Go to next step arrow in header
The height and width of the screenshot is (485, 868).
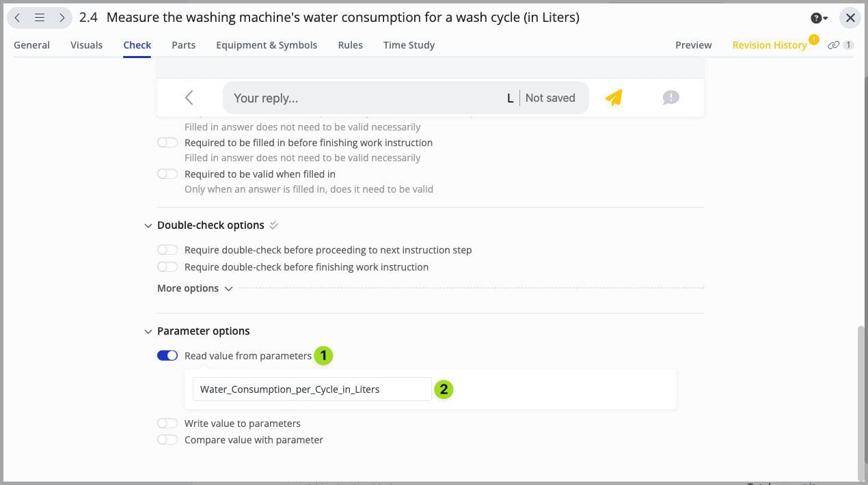coord(62,18)
